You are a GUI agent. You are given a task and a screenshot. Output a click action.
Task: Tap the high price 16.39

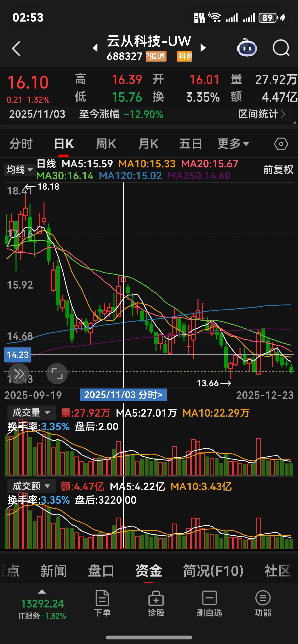coord(127,80)
